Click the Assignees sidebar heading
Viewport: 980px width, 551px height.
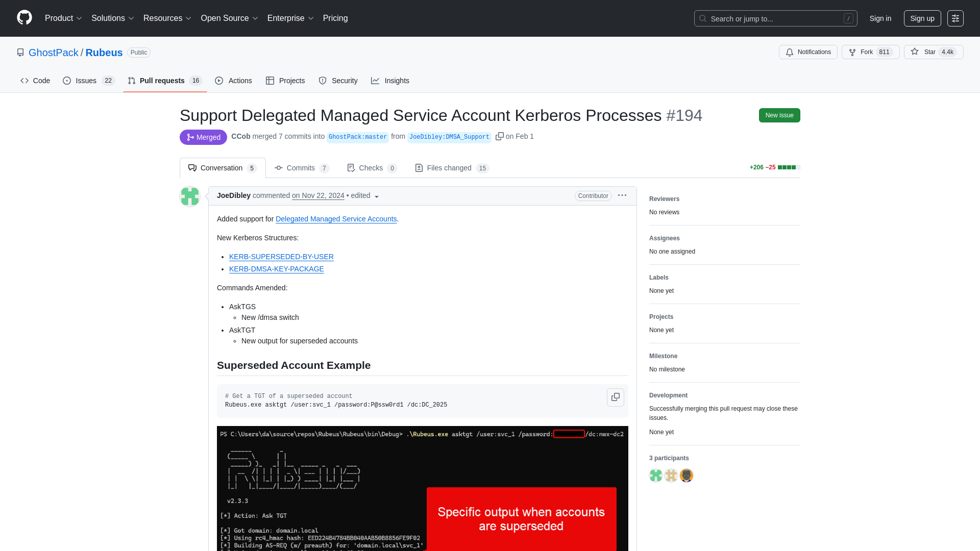pyautogui.click(x=665, y=238)
